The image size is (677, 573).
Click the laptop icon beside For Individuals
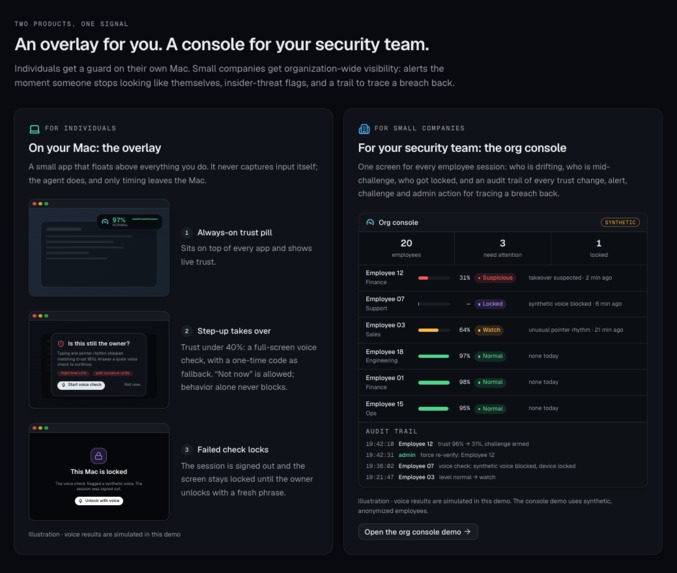pos(34,129)
